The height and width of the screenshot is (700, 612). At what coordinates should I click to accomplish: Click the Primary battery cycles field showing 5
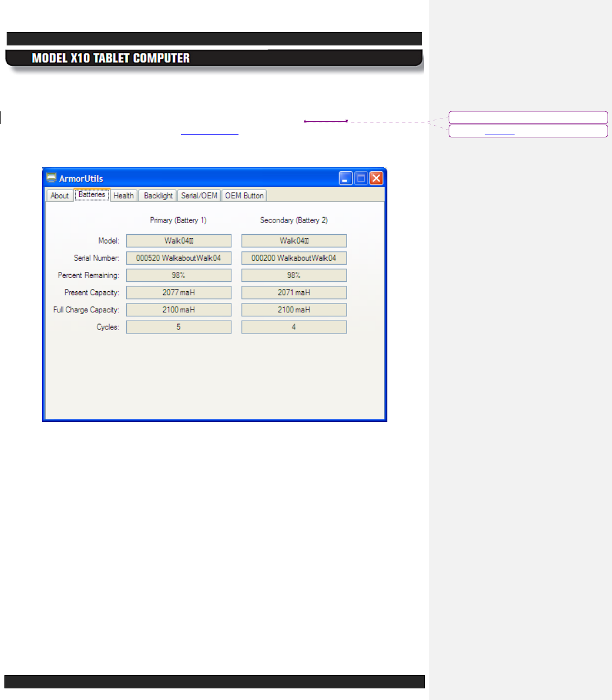click(179, 327)
